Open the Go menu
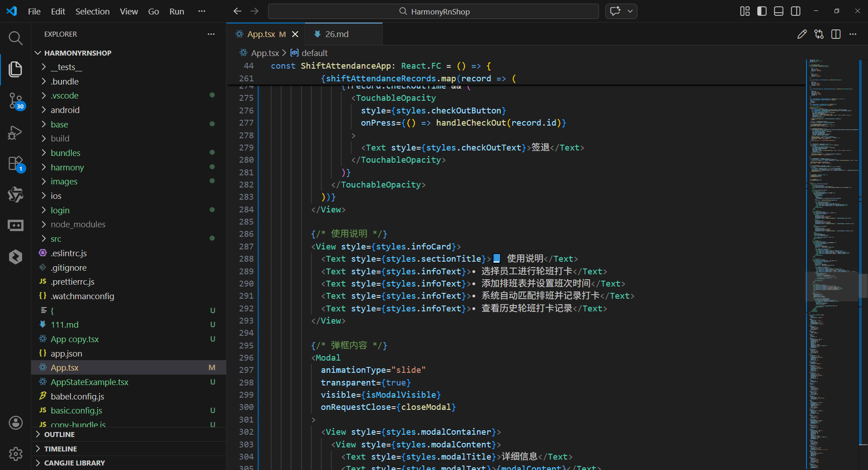 tap(154, 11)
